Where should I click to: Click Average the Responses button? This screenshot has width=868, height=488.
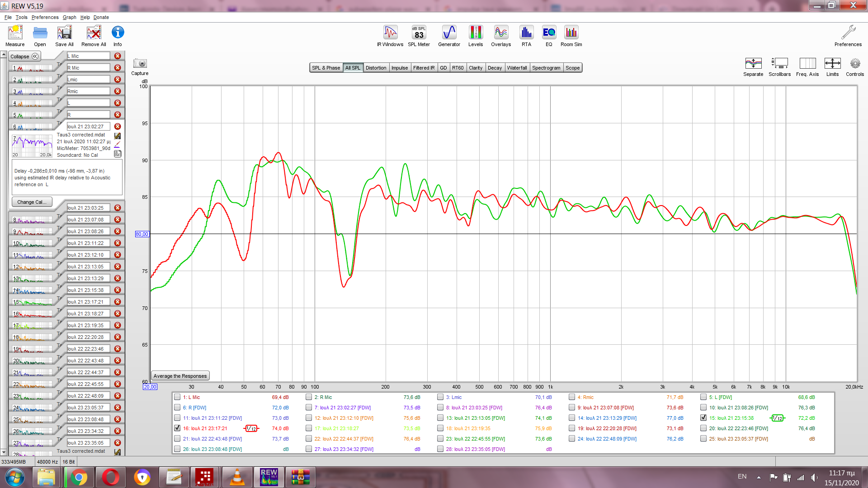click(180, 376)
